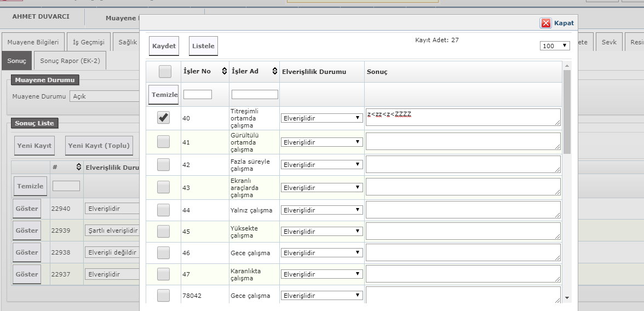This screenshot has height=311, width=644.
Task: Sort by the İşler No column arrows
Action: tap(224, 72)
